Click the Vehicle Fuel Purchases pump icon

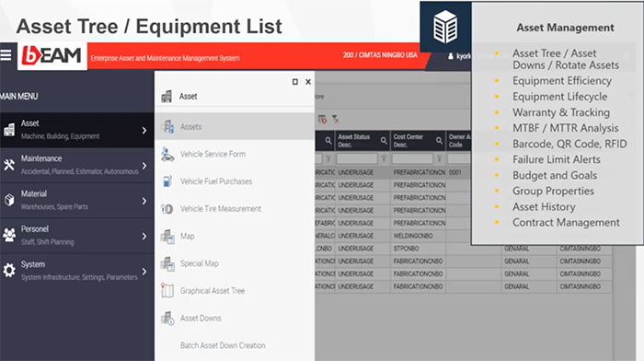(167, 181)
